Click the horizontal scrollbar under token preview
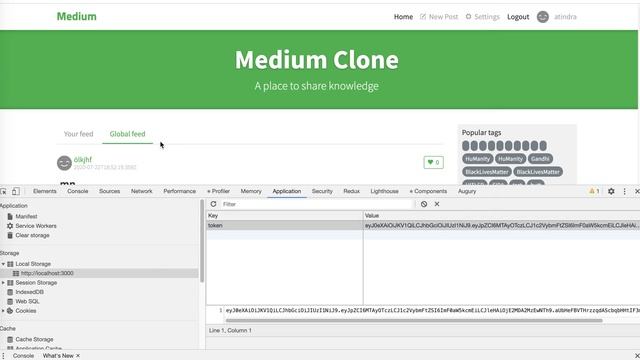 point(414,320)
